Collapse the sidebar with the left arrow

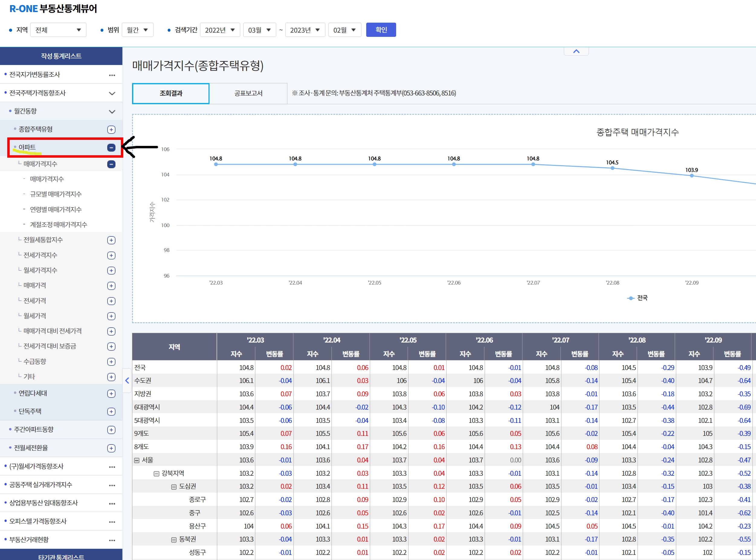click(x=127, y=380)
